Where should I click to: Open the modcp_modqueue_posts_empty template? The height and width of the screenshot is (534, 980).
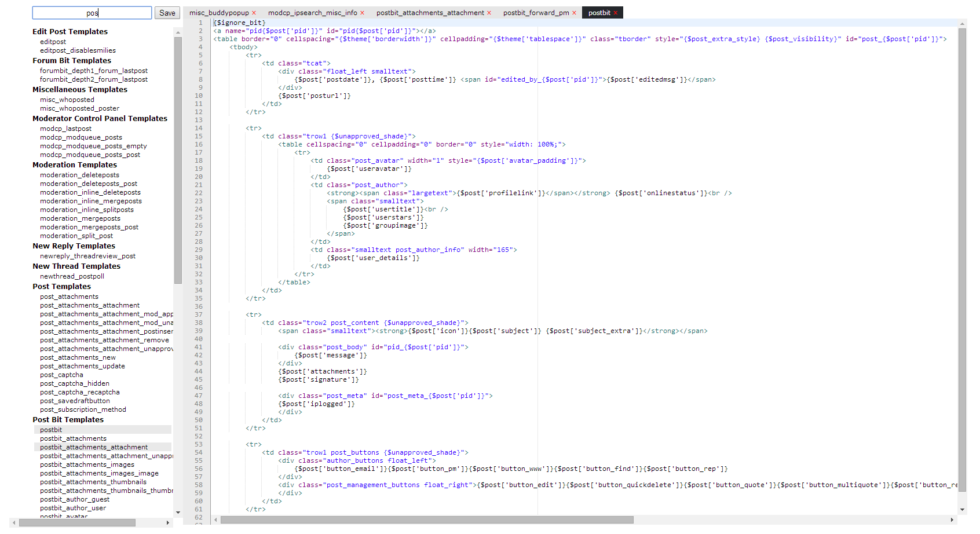point(93,146)
